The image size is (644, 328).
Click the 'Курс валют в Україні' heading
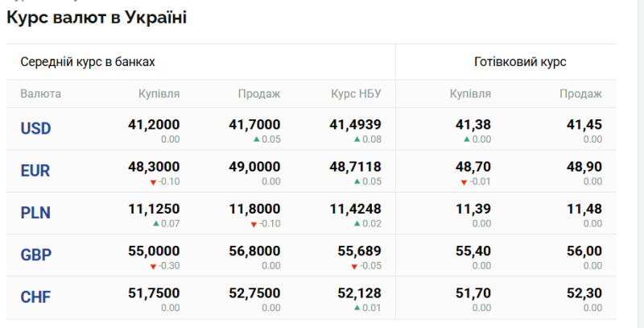point(97,18)
